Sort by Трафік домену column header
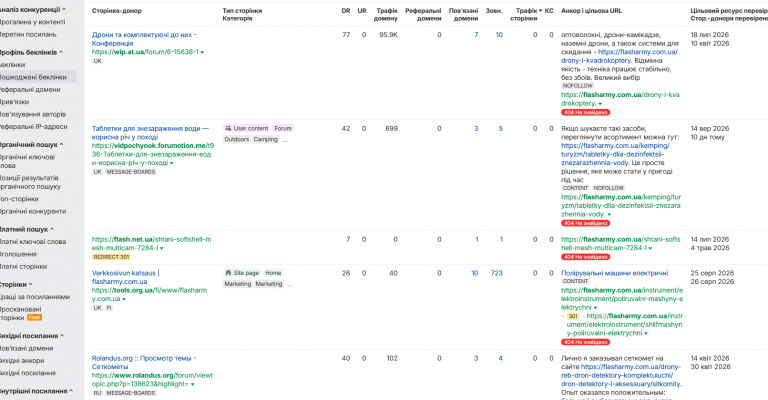768x400 pixels. (386, 15)
